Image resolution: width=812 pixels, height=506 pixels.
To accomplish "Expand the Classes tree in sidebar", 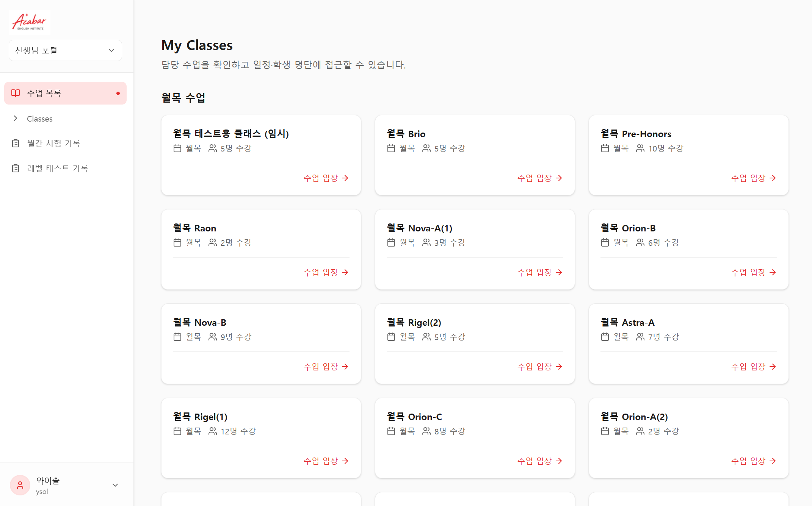I will (x=16, y=119).
